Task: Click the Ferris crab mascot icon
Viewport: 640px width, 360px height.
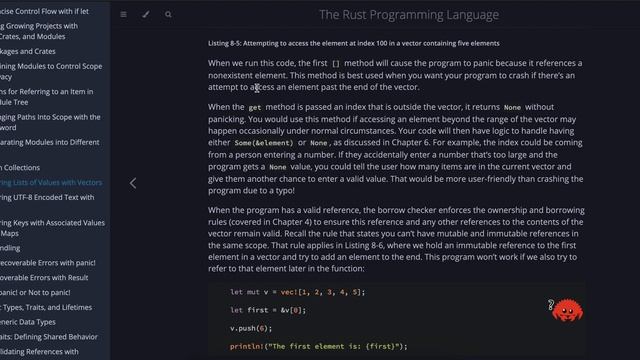Action: pos(566,310)
